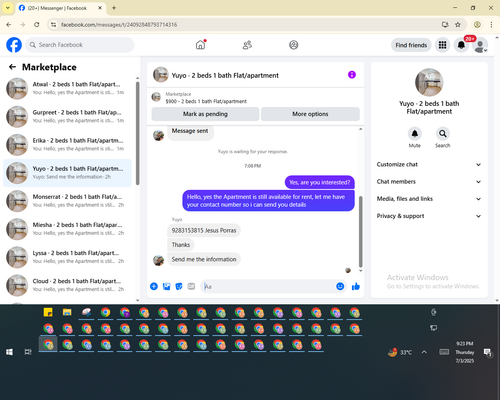Open a new Chrome tab
The width and height of the screenshot is (500, 400).
[114, 8]
